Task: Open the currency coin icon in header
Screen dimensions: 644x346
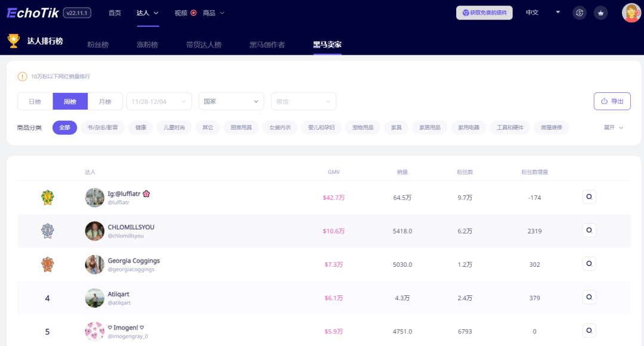Action: click(x=580, y=13)
